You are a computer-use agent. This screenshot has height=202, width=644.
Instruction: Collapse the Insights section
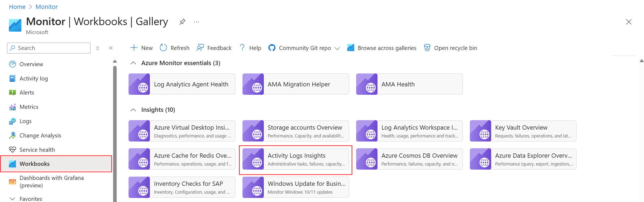(x=133, y=110)
